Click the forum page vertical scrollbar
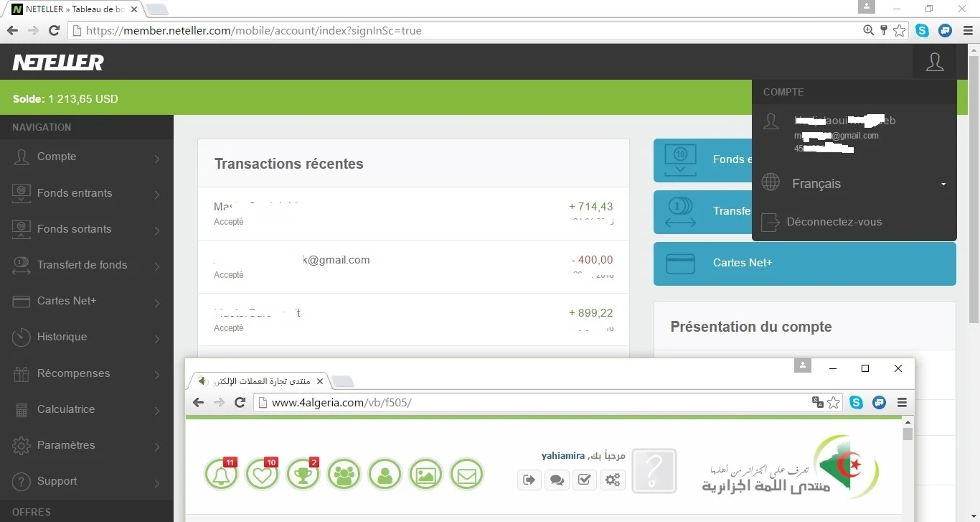This screenshot has width=980, height=522. coord(908,434)
